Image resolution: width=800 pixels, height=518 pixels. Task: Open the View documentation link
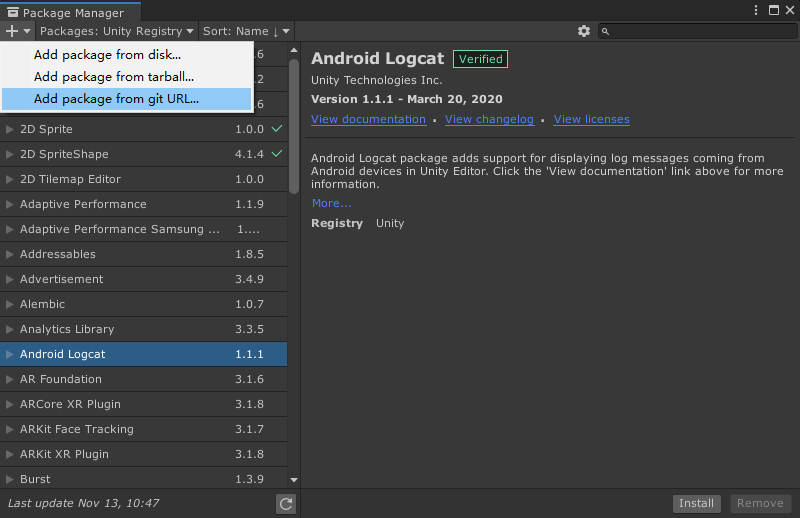tap(368, 119)
